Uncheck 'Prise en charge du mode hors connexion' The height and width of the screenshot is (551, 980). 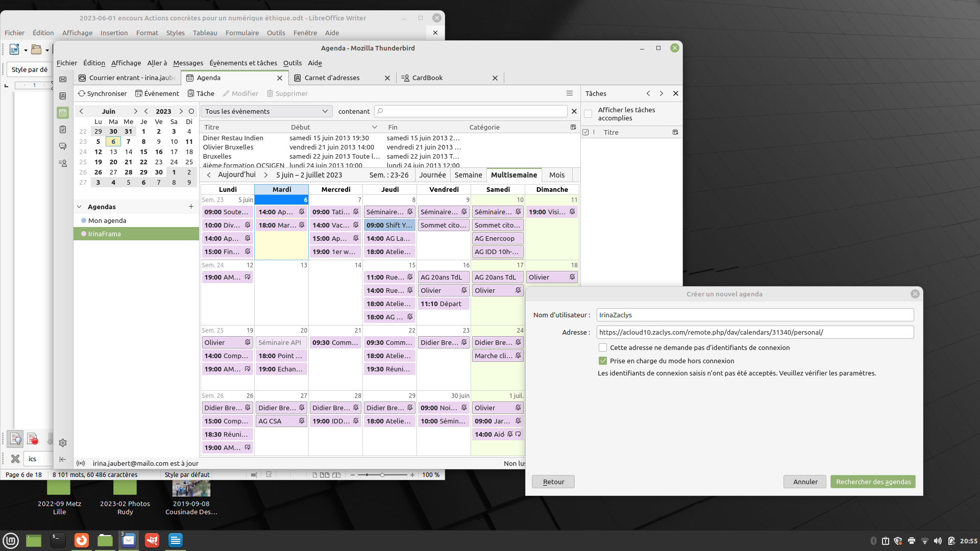click(603, 361)
